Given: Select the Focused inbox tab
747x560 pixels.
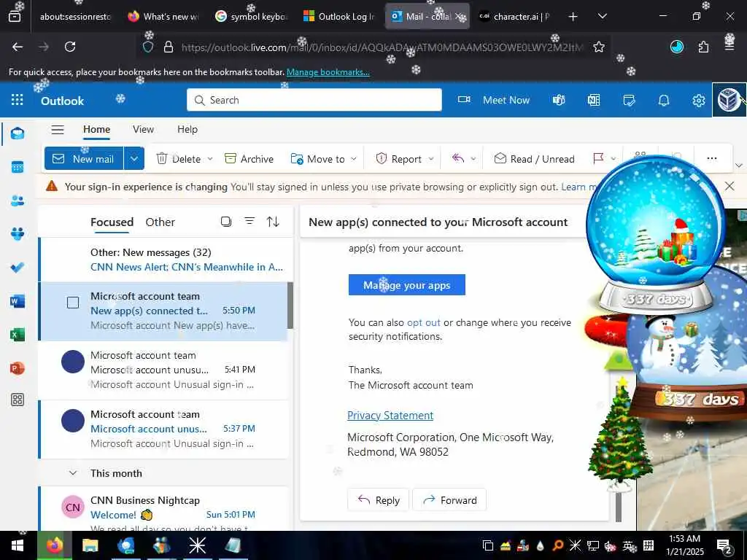Looking at the screenshot, I should coord(112,222).
